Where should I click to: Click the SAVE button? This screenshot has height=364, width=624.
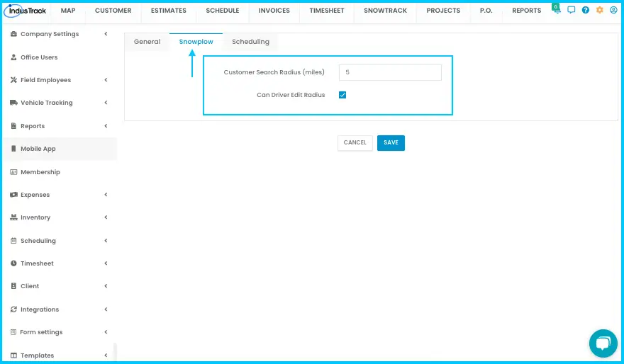[391, 143]
